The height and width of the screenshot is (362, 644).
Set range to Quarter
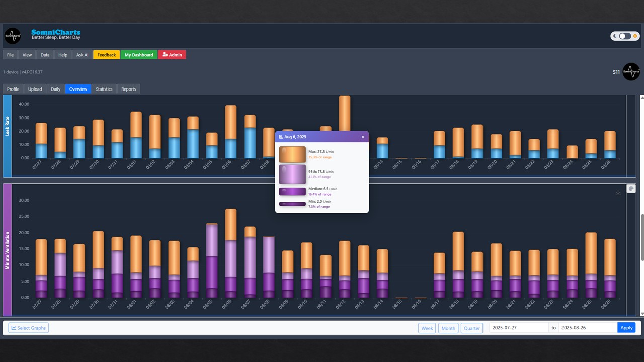[472, 328]
